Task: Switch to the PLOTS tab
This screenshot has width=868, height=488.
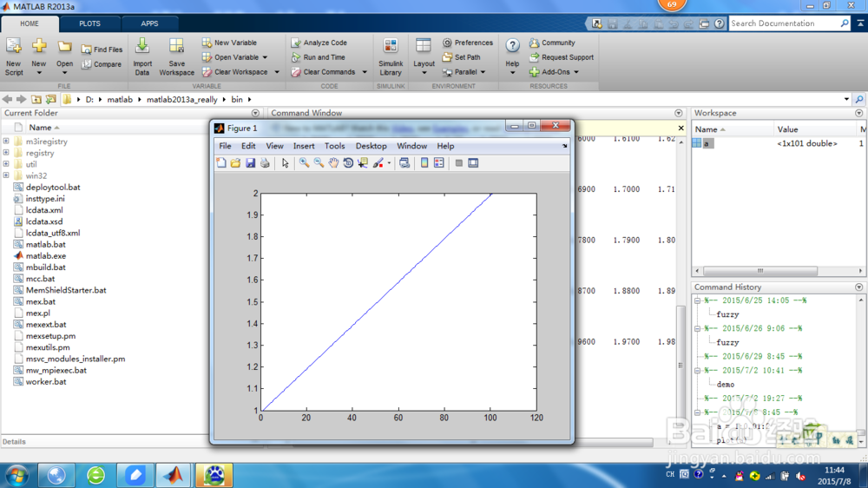Action: 89,23
